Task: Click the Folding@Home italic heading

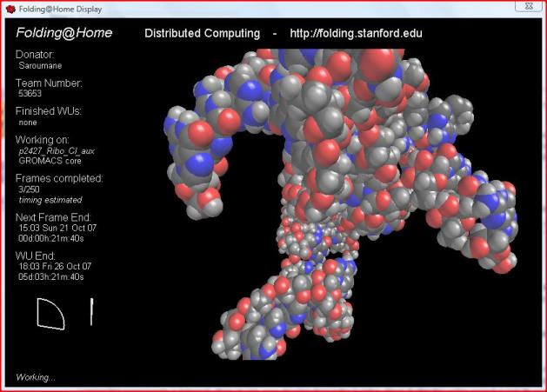Action: (x=63, y=33)
